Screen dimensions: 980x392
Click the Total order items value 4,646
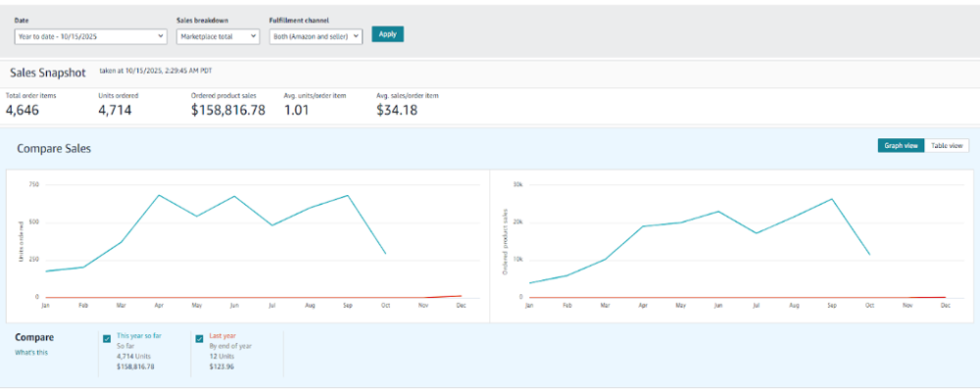(x=23, y=111)
